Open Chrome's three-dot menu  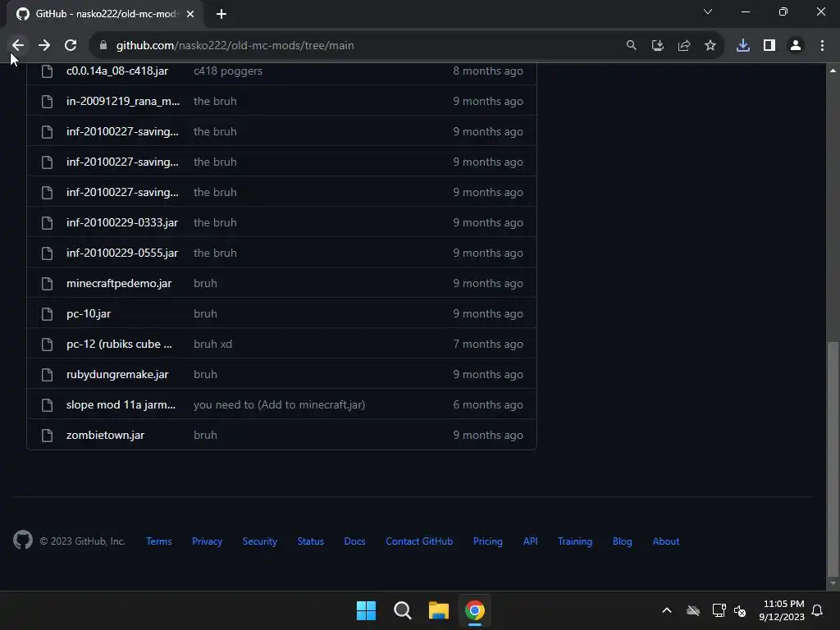tap(822, 46)
